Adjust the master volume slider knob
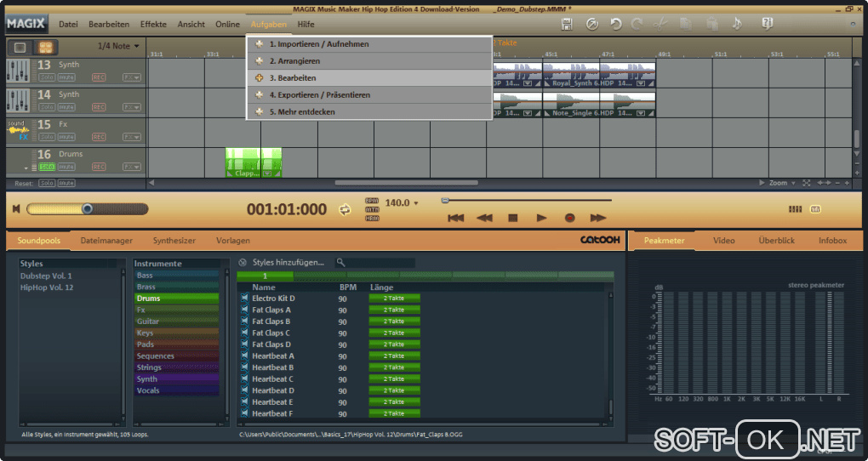 click(x=87, y=208)
